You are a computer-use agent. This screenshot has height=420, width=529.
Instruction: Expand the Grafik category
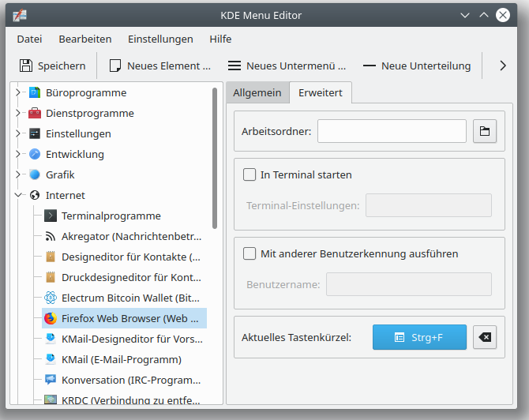click(18, 174)
